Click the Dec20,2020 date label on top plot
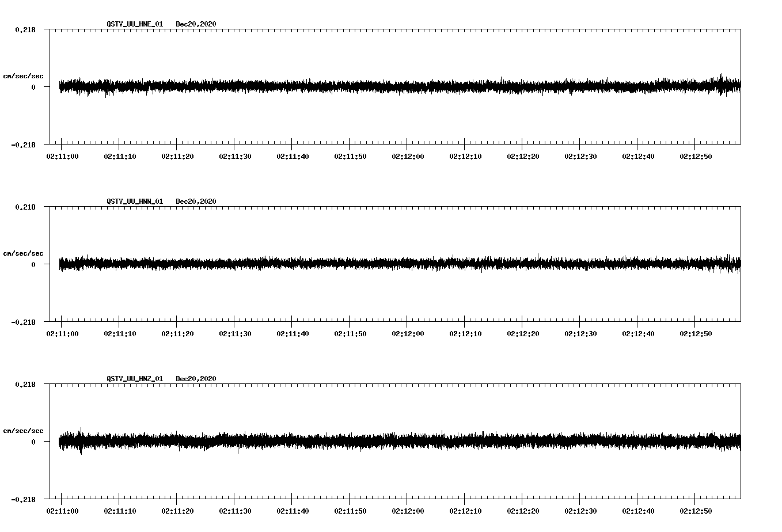This screenshot has height=532, width=782. (196, 25)
